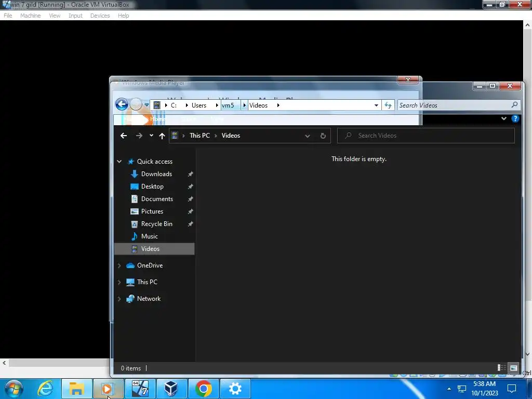Open the Aero address bar dropdown arrow
Image resolution: width=532 pixels, height=399 pixels.
coord(376,105)
